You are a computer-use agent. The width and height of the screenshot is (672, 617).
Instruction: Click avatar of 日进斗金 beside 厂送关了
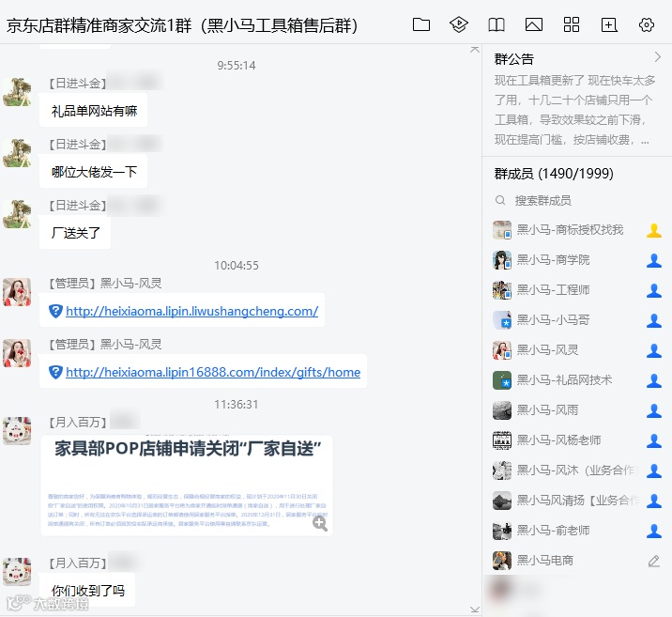[x=17, y=213]
